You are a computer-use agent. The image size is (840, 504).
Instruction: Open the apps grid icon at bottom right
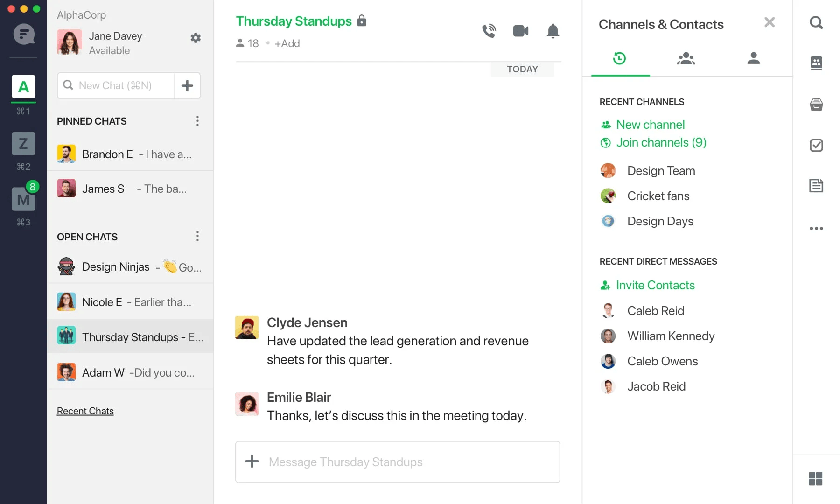pyautogui.click(x=816, y=479)
